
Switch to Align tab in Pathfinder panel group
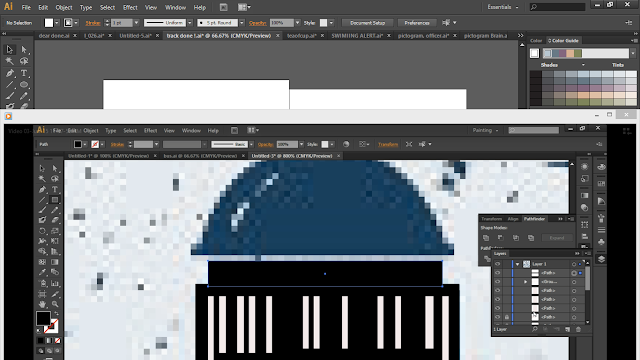pyautogui.click(x=513, y=219)
